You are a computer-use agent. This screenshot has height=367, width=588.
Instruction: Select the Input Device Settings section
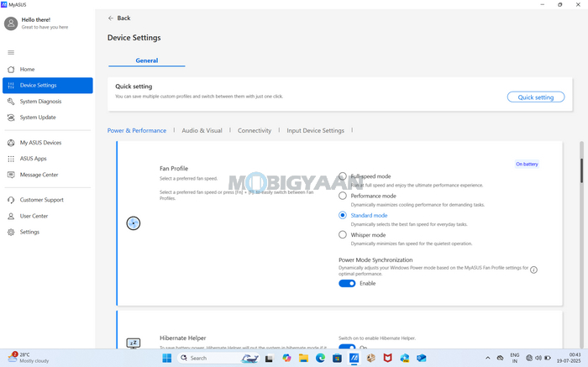point(315,130)
